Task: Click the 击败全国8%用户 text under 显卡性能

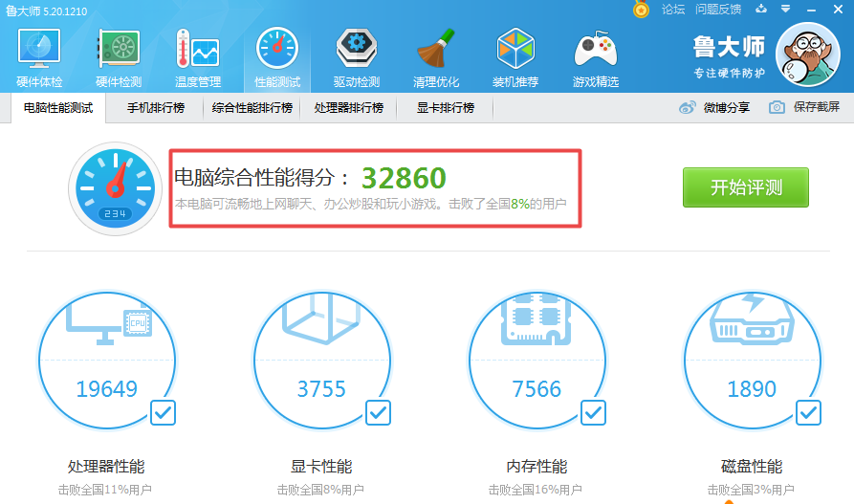Action: [320, 490]
